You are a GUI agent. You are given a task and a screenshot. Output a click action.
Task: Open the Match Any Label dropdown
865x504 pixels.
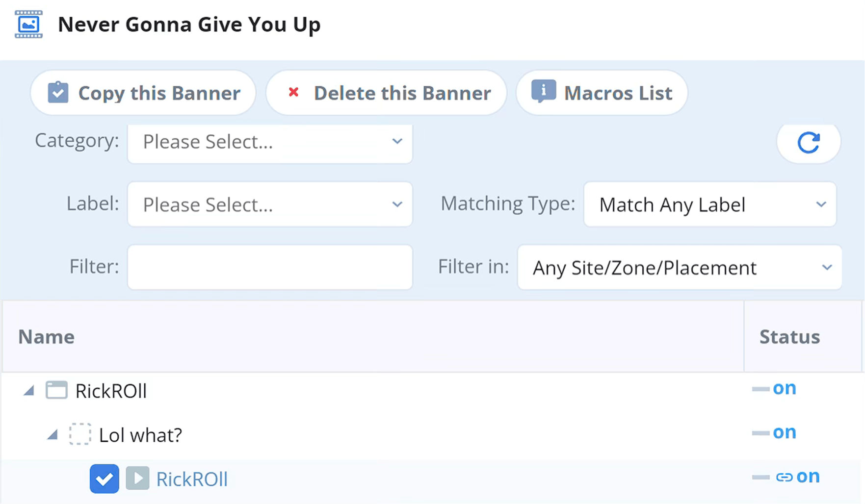(709, 204)
